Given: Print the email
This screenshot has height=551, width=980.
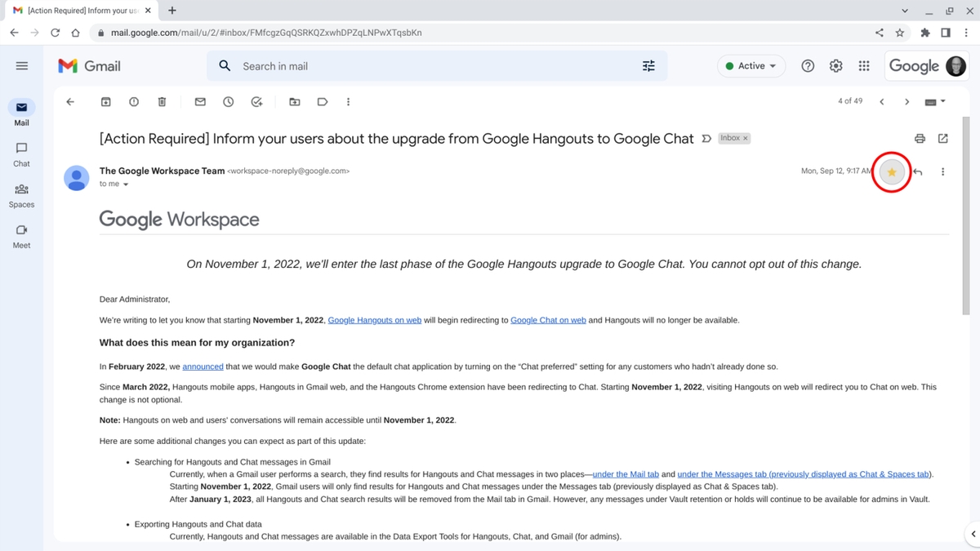Looking at the screenshot, I should 920,138.
